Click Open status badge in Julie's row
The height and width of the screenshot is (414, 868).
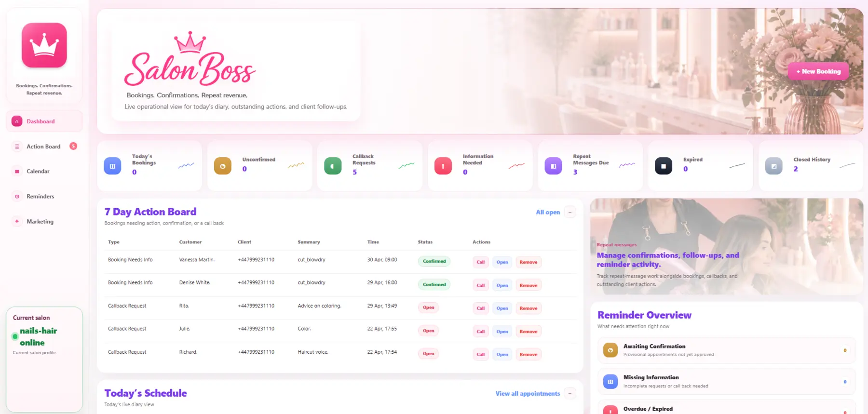(x=428, y=331)
